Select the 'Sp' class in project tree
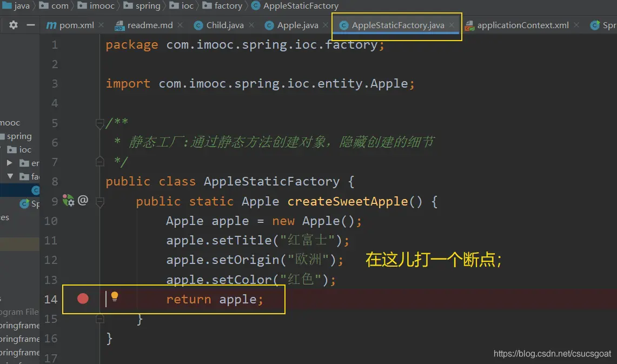The width and height of the screenshot is (617, 364). point(30,204)
